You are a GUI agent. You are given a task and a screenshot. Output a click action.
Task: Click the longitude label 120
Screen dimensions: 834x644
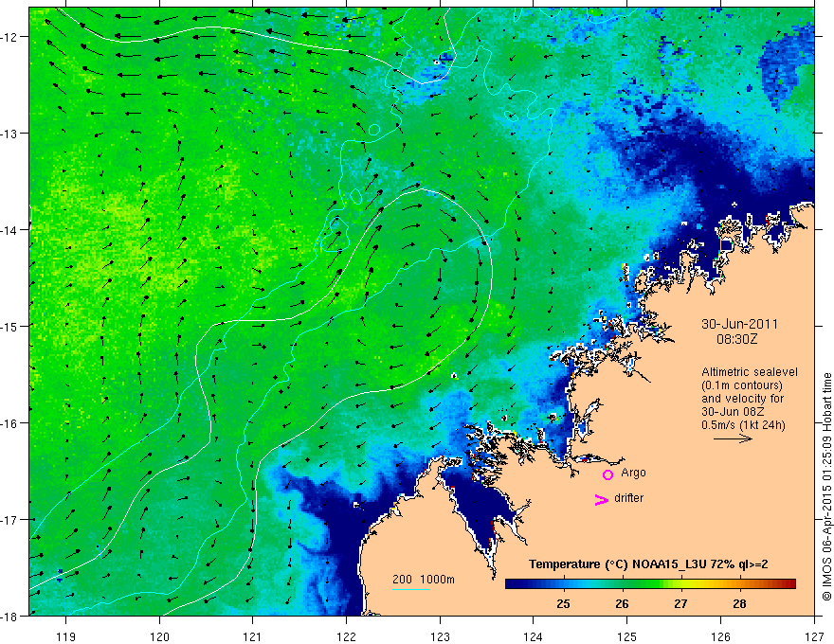tap(159, 636)
